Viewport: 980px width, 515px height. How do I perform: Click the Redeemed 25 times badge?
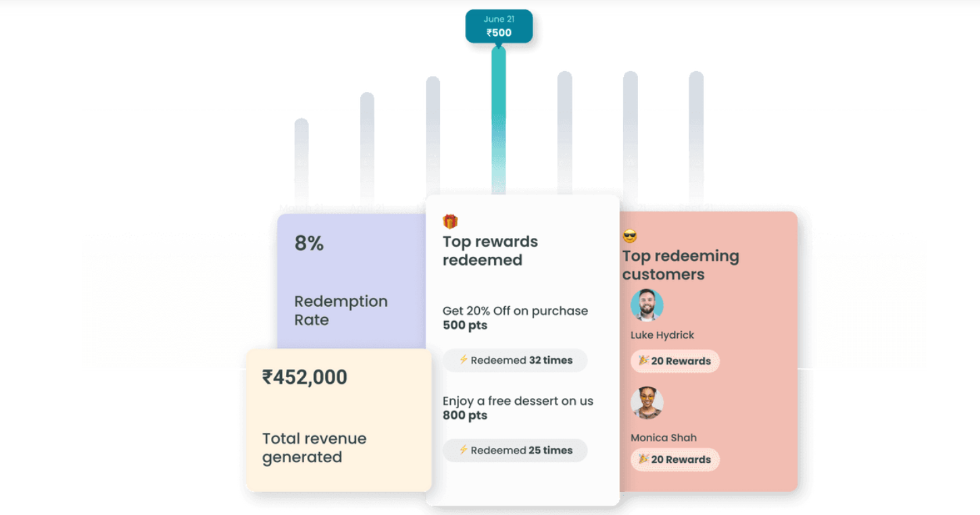point(515,450)
